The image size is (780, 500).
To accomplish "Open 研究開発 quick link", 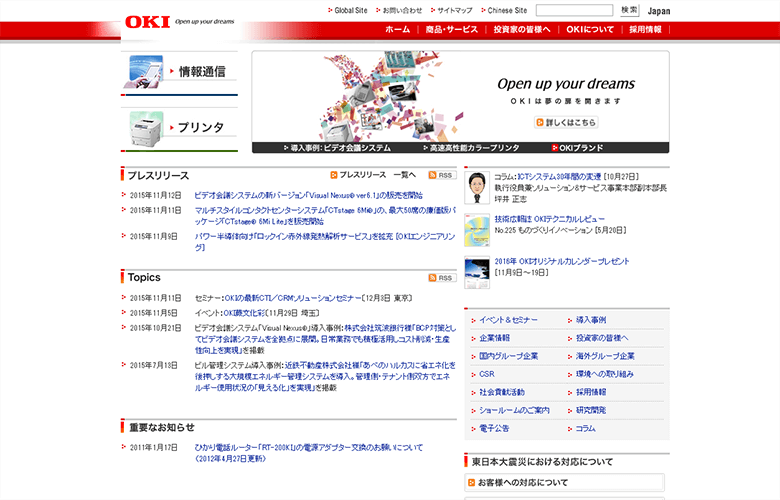I will coord(591,410).
